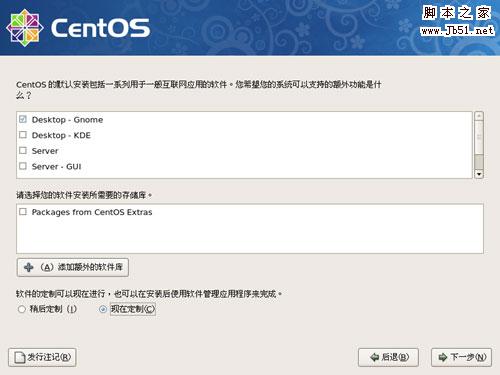
Task: Proceed with the 下一步 (N) button
Action: tap(461, 357)
